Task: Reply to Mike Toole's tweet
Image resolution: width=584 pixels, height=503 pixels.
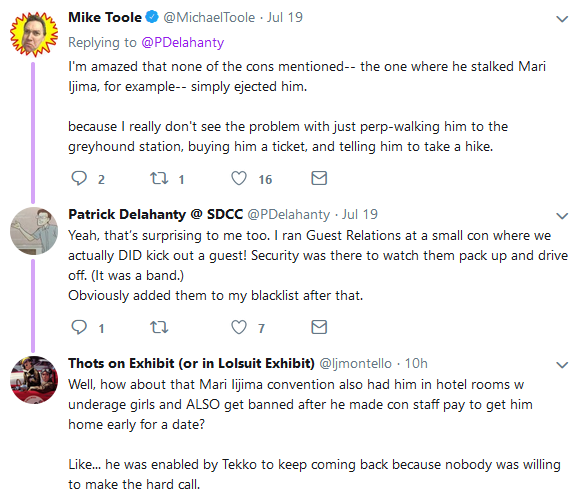Action: 79,178
